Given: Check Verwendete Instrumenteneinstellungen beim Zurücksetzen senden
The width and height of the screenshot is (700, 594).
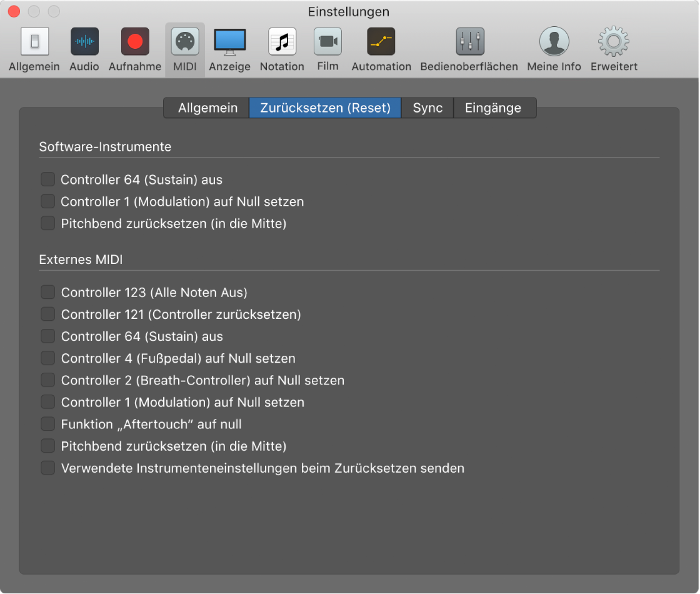Looking at the screenshot, I should [x=47, y=468].
